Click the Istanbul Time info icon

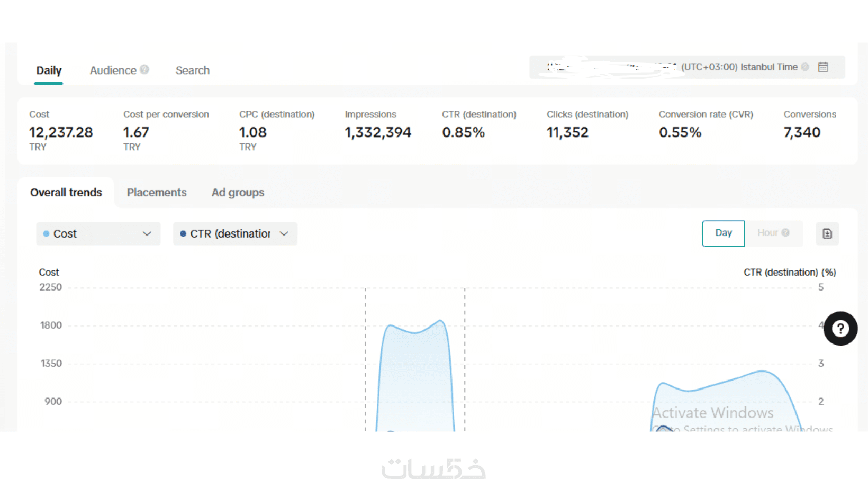805,67
